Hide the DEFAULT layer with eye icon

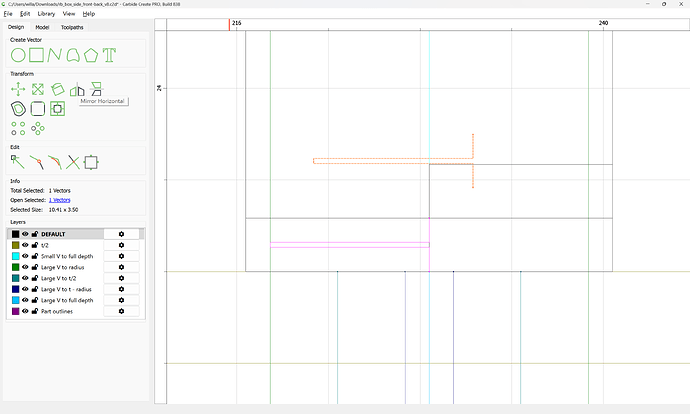(26, 234)
